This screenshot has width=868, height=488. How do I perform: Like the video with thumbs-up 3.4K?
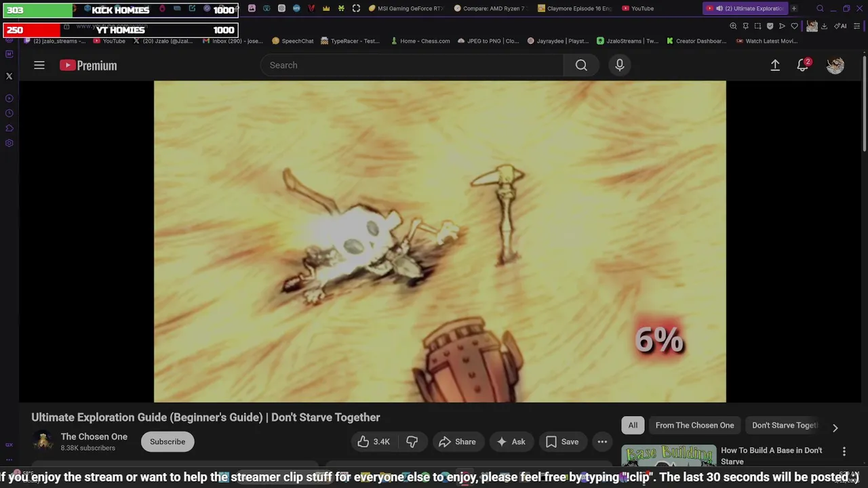[x=374, y=442]
